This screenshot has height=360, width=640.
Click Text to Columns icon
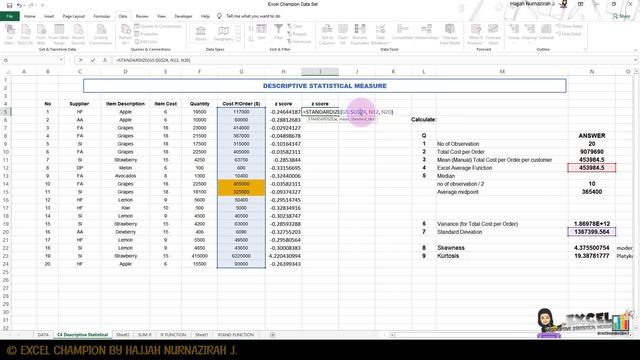[327, 34]
